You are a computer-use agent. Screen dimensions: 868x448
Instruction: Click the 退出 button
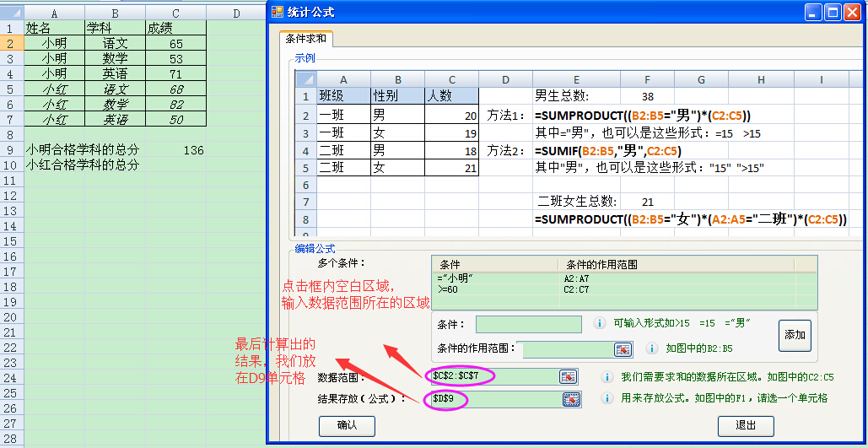click(x=745, y=425)
